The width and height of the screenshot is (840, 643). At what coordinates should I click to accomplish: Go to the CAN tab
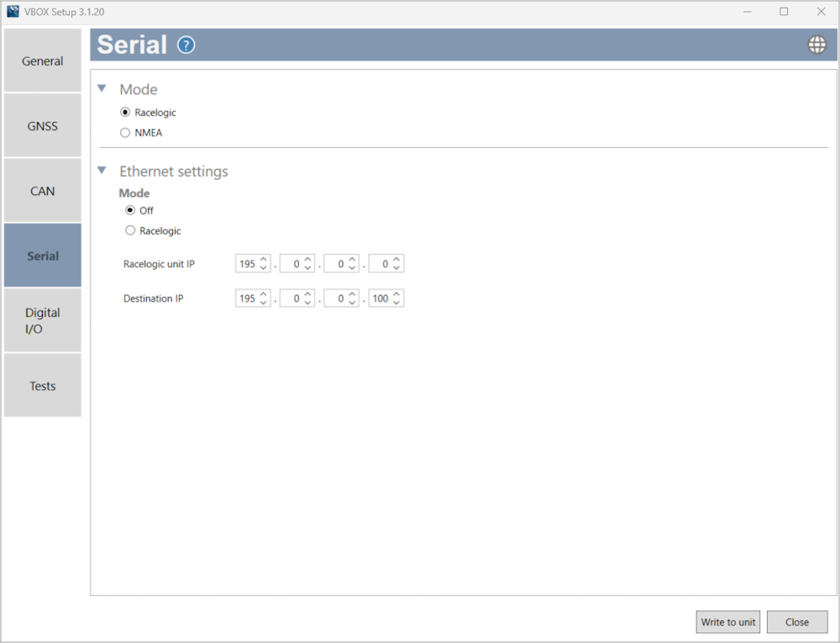point(43,191)
